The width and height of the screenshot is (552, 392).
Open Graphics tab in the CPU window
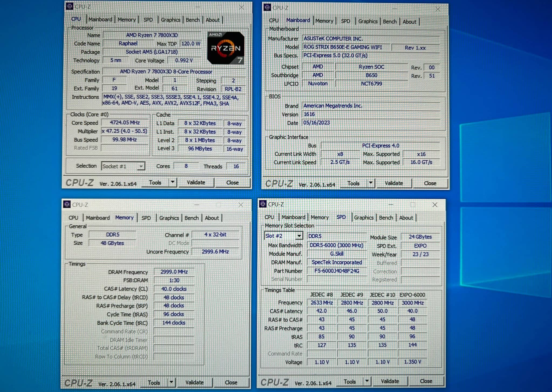171,20
